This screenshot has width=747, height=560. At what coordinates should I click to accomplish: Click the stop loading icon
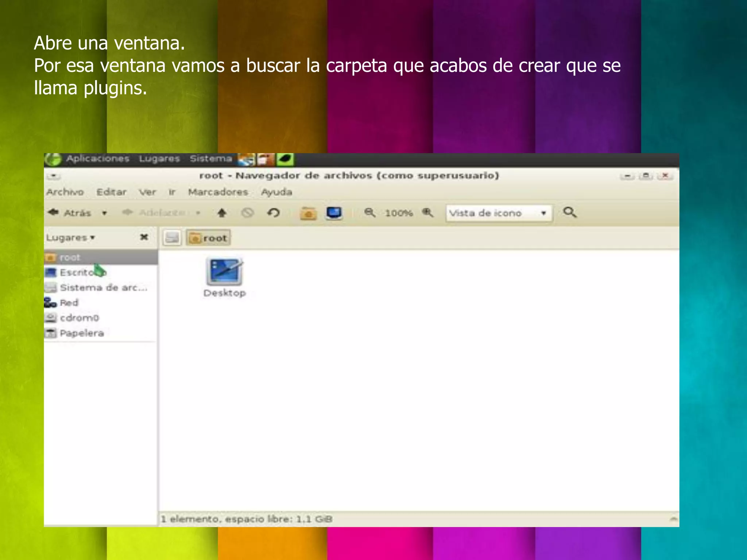(248, 213)
